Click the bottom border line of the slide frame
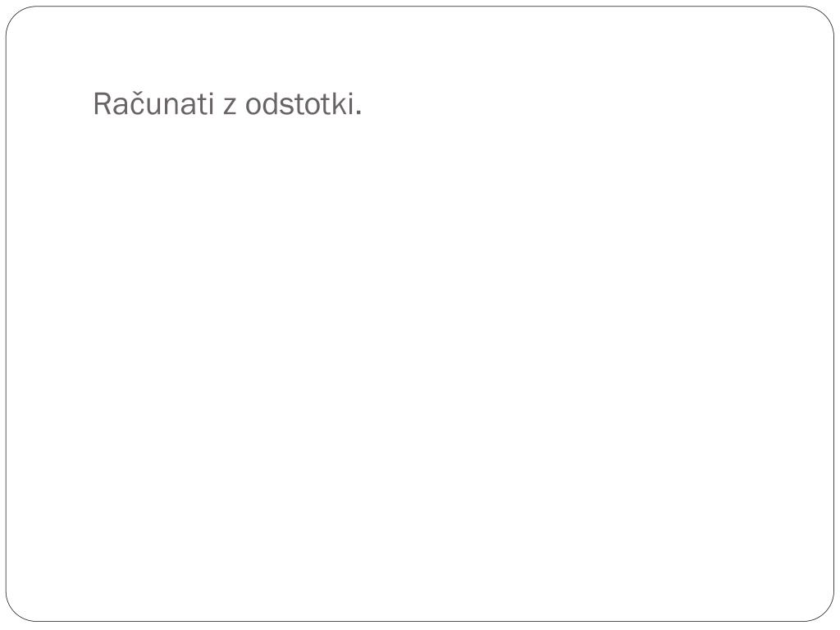Viewport: 840px width, 630px height. 420,622
